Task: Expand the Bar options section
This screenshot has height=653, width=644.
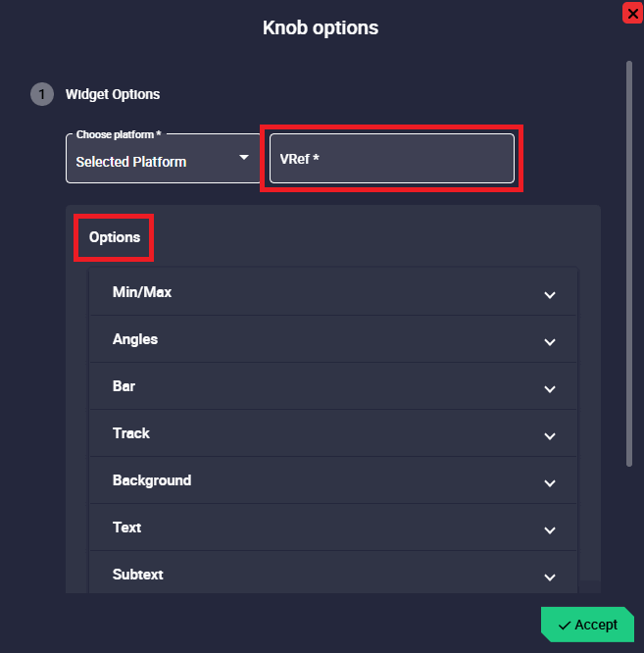Action: [x=333, y=386]
